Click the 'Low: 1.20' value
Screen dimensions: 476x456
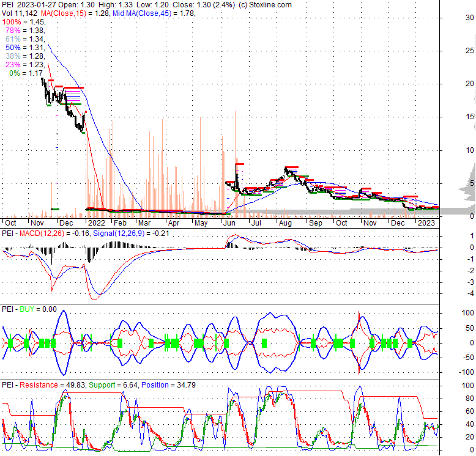point(152,5)
